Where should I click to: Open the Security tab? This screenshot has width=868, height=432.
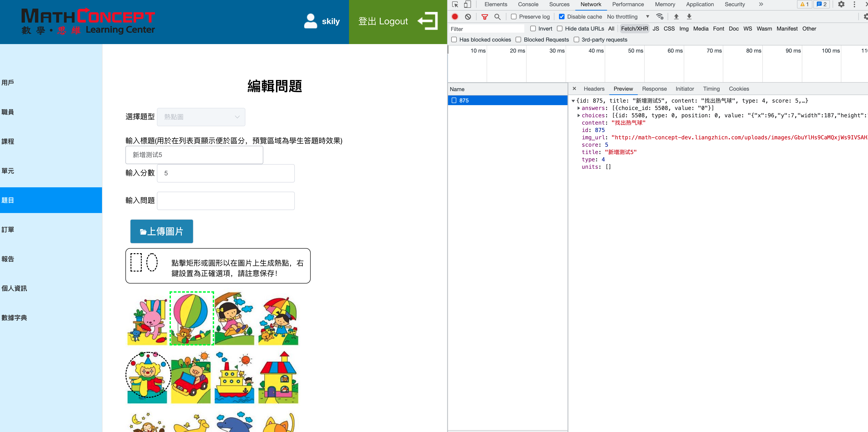pos(735,4)
